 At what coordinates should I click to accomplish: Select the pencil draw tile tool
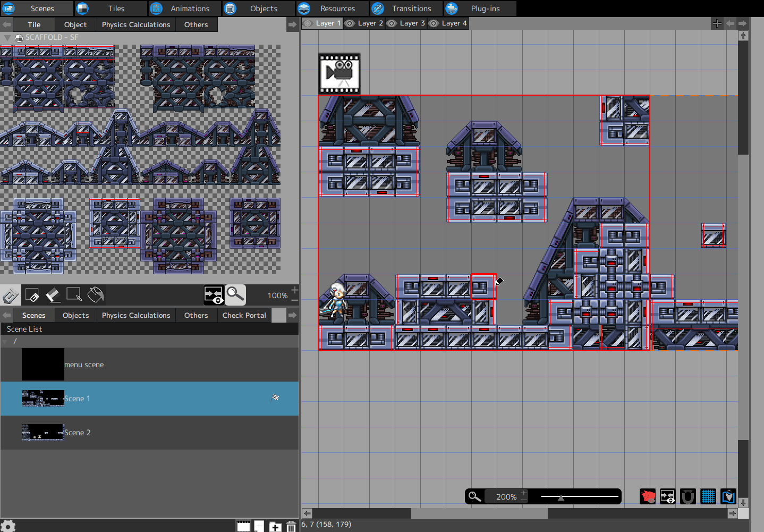click(x=32, y=295)
